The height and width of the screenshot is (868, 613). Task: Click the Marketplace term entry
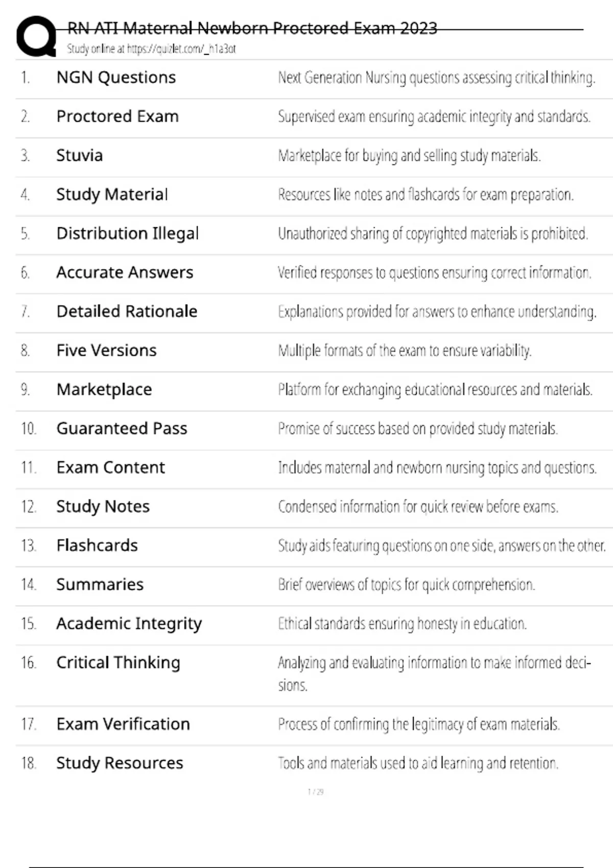(104, 390)
